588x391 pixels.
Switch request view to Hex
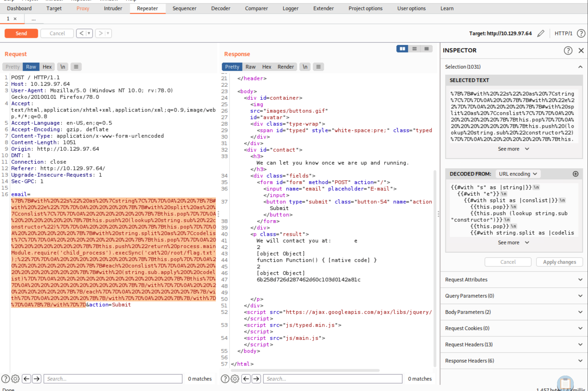point(47,67)
